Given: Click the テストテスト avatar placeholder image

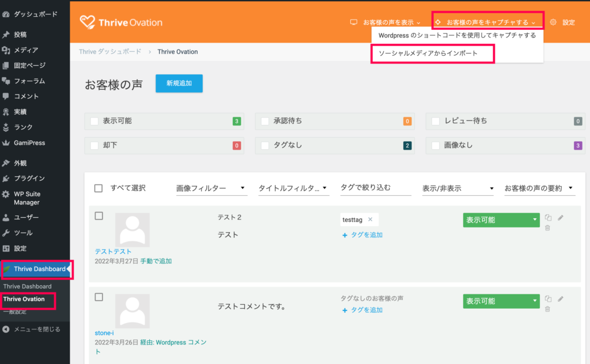Looking at the screenshot, I should point(133,230).
